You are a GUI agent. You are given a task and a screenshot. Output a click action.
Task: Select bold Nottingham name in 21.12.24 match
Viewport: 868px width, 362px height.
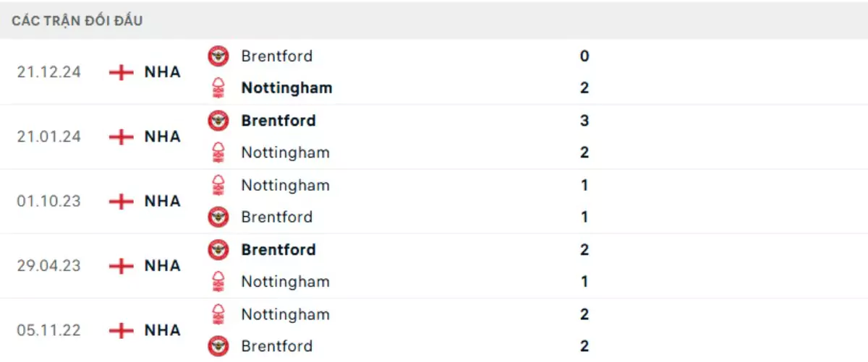pos(286,88)
